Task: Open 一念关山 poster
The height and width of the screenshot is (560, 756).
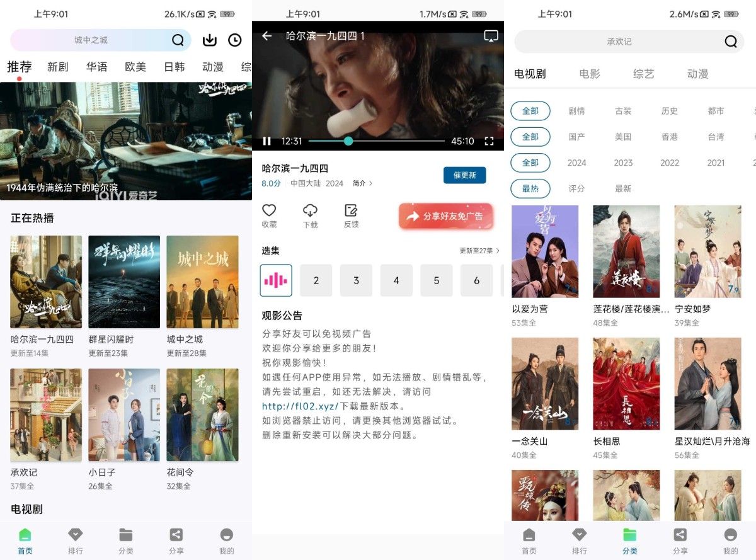Action: pyautogui.click(x=545, y=384)
